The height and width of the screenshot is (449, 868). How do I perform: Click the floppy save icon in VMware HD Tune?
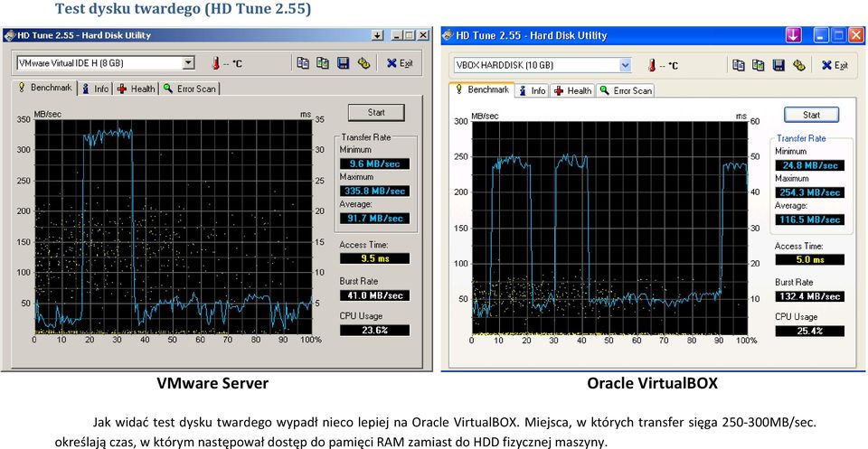344,63
